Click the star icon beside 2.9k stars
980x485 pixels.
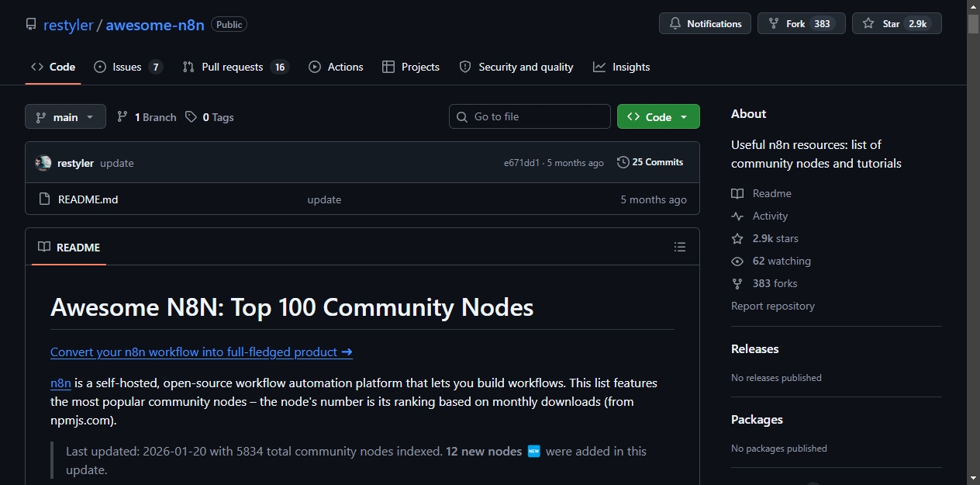point(737,238)
